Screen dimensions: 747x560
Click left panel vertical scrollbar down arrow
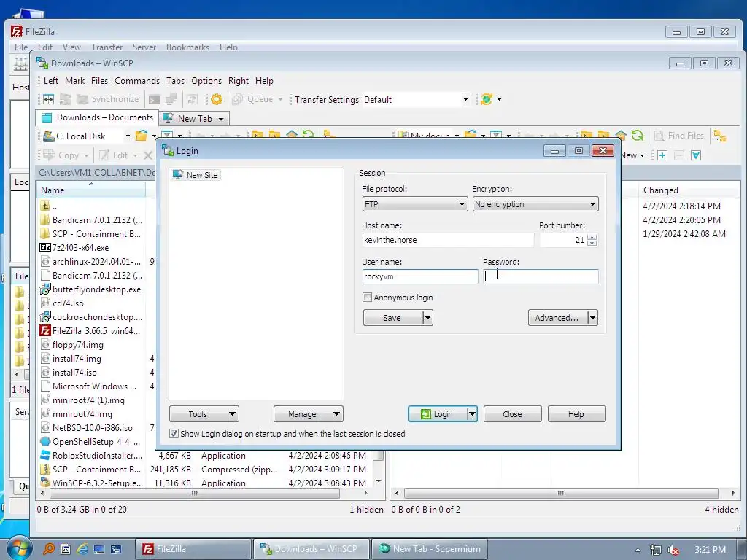[x=379, y=481]
